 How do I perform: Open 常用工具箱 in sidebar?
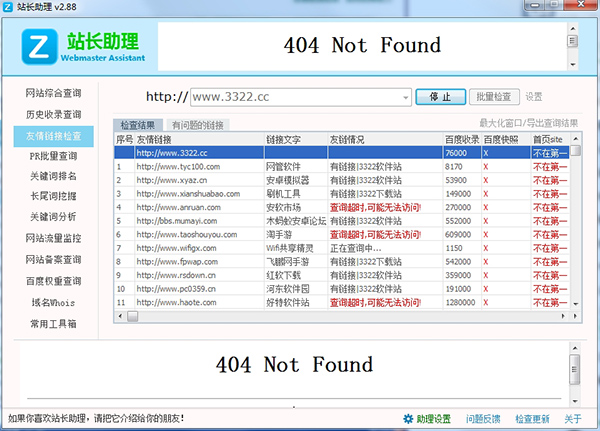click(x=54, y=324)
